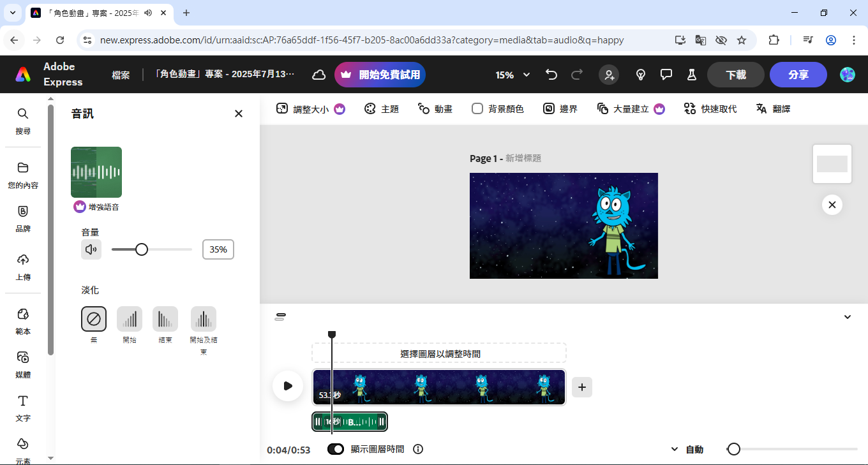Select the 無 fade option
Image resolution: width=868 pixels, height=465 pixels.
94,319
